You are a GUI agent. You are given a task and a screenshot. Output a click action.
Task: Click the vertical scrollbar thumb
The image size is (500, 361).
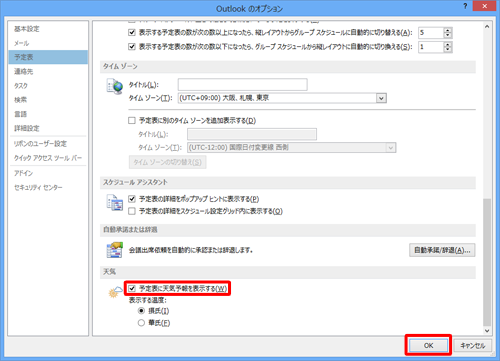(487, 262)
